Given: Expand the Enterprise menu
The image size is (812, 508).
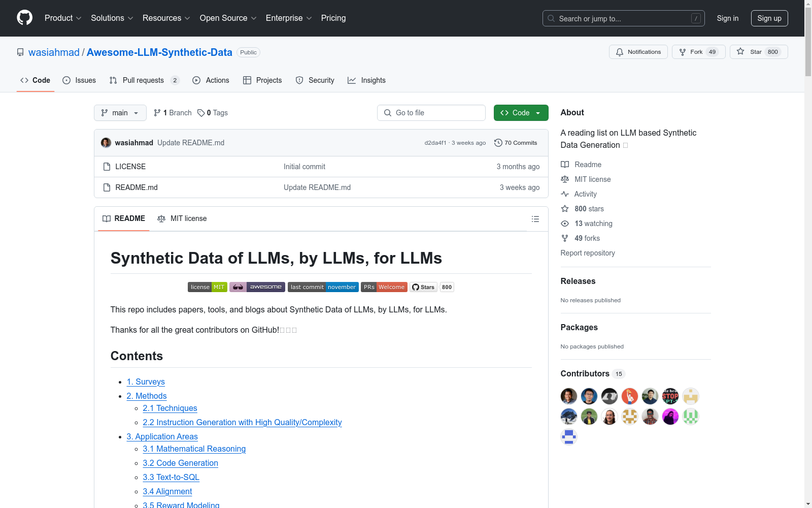Looking at the screenshot, I should (289, 18).
